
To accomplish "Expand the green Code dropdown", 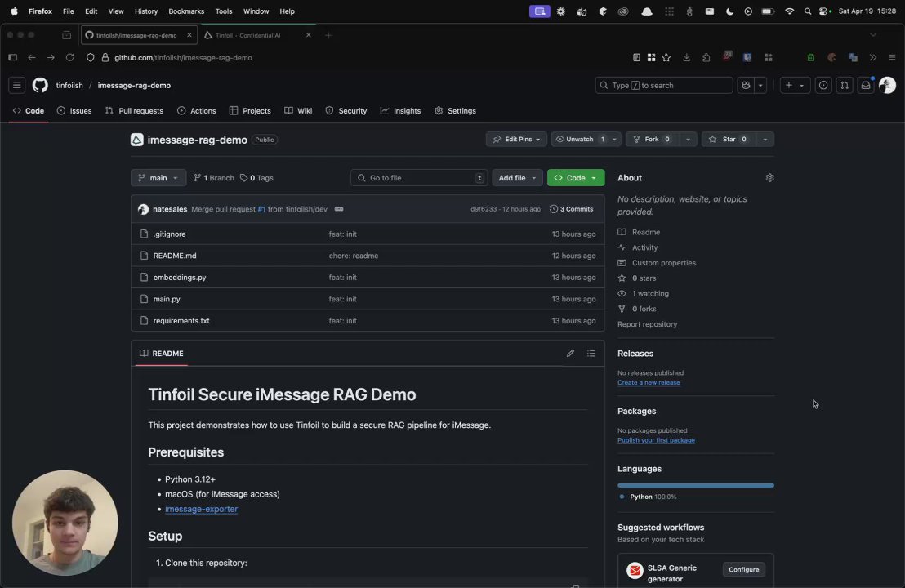I will tap(576, 178).
